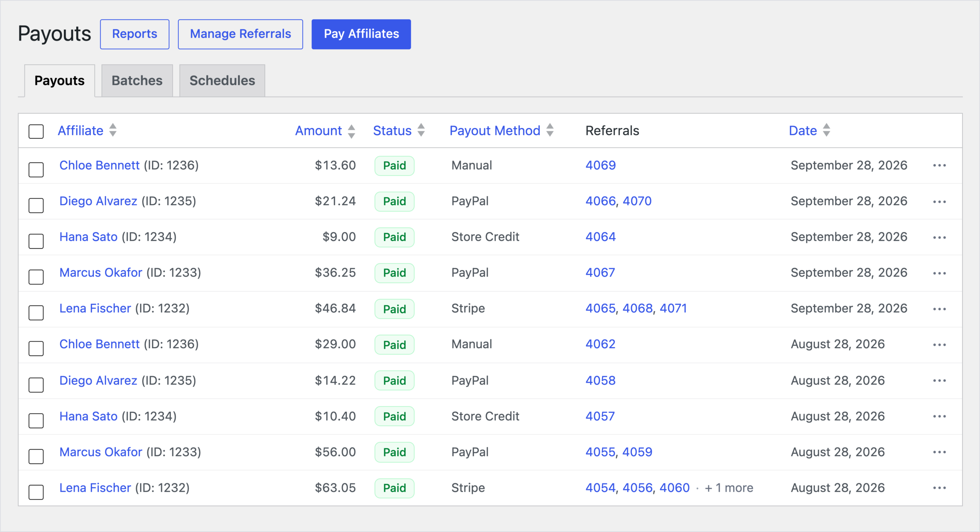Check the Hana Sato $9.00 row
This screenshot has height=532, width=980.
pyautogui.click(x=36, y=241)
